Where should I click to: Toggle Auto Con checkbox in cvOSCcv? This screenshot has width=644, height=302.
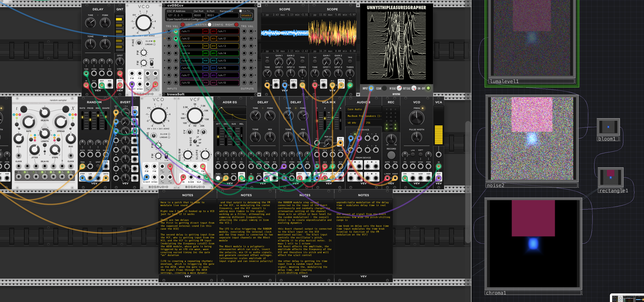tap(240, 11)
